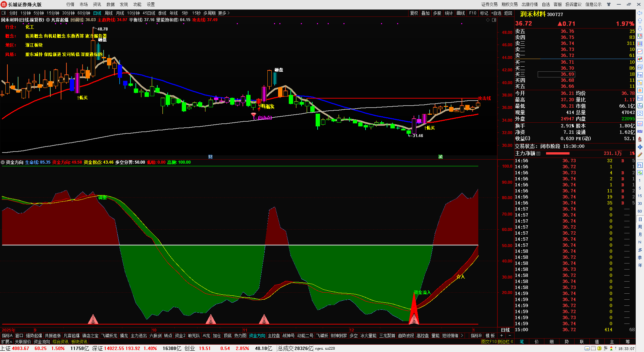Open the multi-window sidebar icon

(x=640, y=67)
